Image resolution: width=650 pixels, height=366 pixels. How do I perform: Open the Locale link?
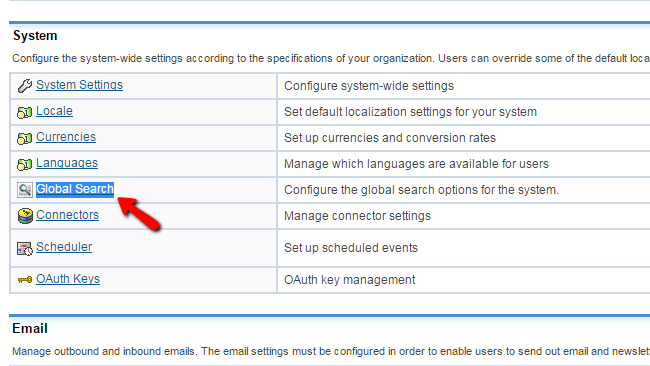(54, 111)
